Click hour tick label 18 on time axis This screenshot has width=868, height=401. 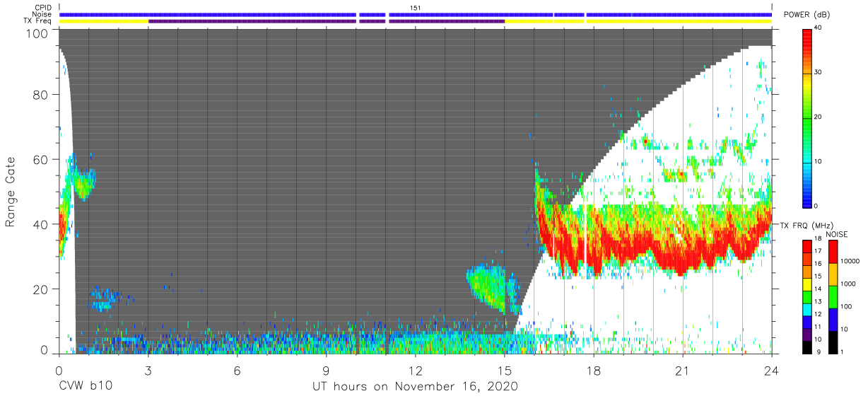tap(594, 370)
